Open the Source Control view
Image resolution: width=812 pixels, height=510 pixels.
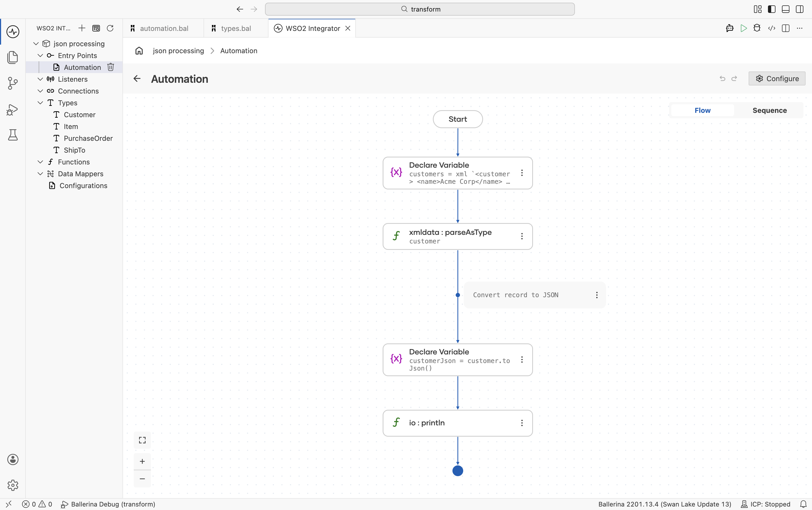(x=13, y=83)
